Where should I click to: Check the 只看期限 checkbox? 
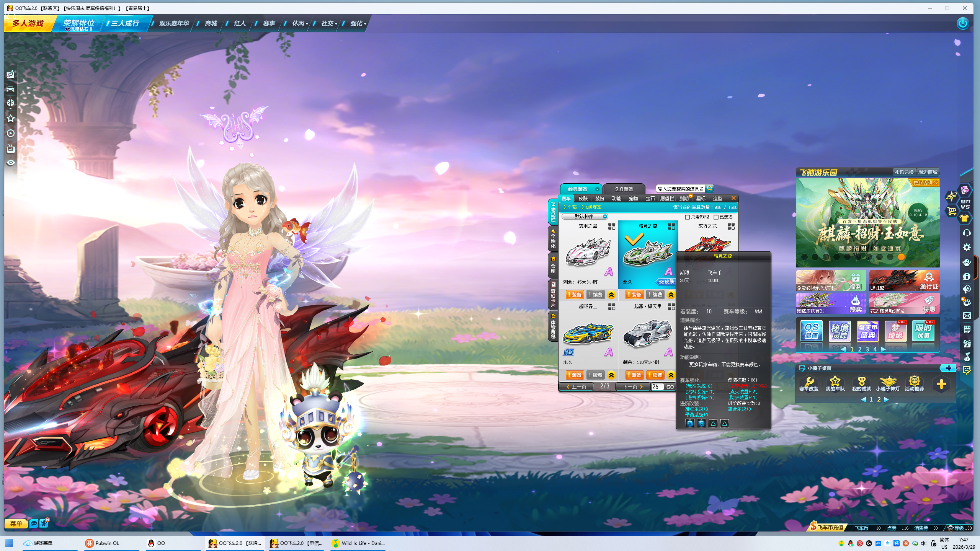coord(687,217)
